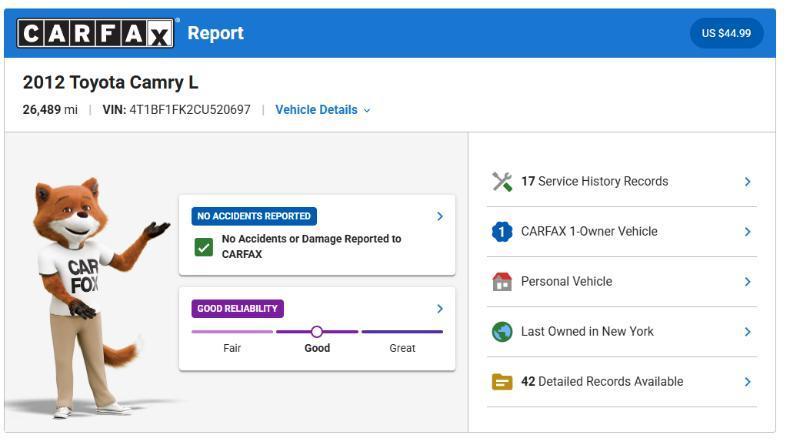Click No Accidents or Damage Reported text
The image size is (800, 445).
tap(311, 246)
